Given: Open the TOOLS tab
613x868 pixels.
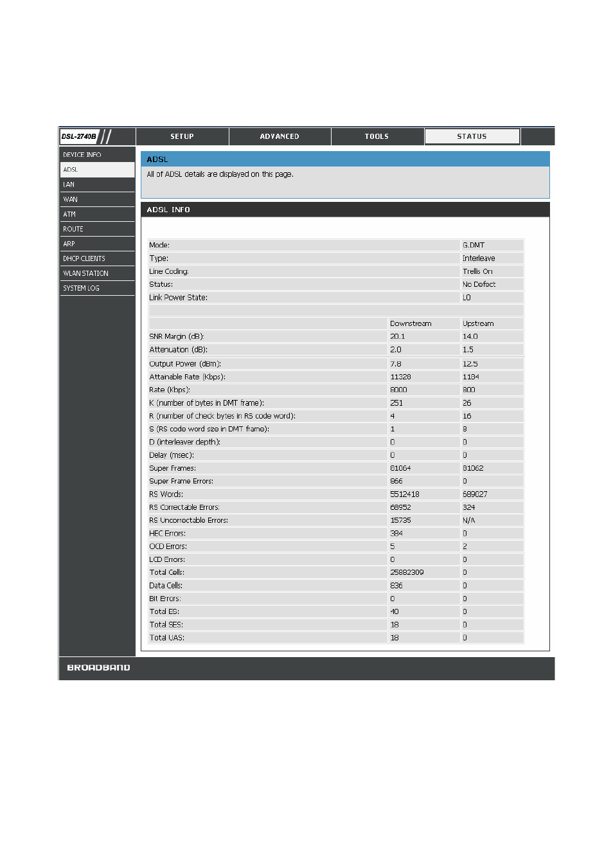Looking at the screenshot, I should click(x=377, y=136).
